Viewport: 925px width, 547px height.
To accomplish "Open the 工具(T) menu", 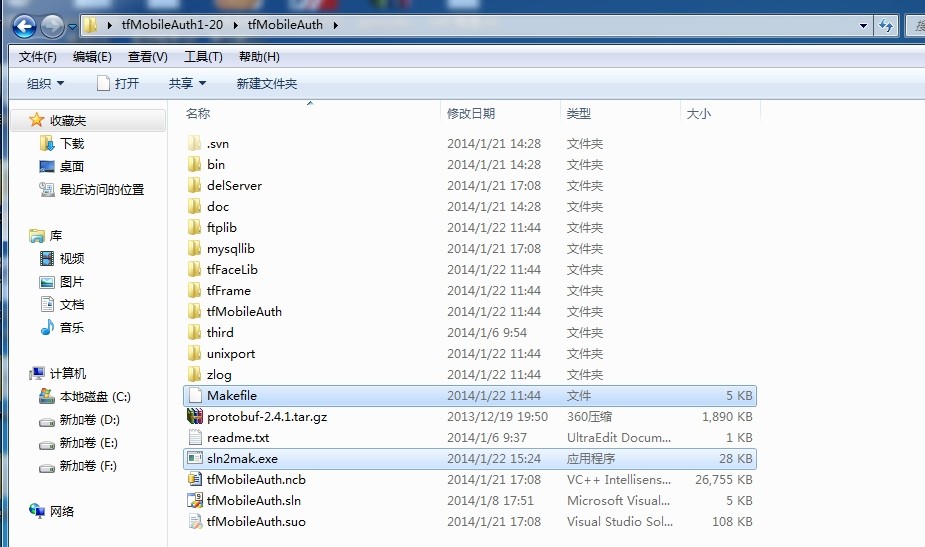I will [x=203, y=57].
